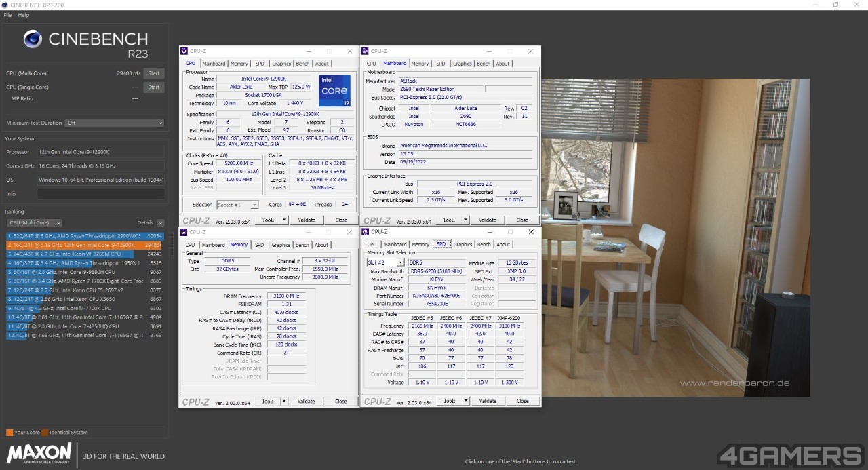Click into the Info text field
Screen dimensions: 868x470
tap(100, 194)
